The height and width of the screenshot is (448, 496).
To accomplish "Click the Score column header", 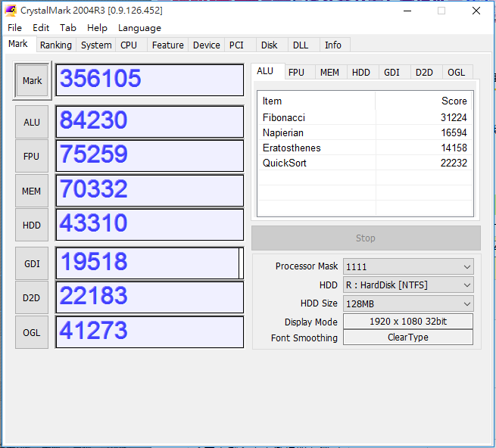I will tap(423, 101).
